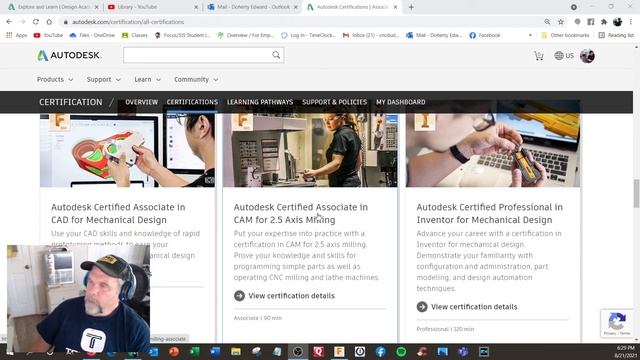Viewport: 640px width, 360px height.
Task: Open the YouTube bookmark
Action: (x=48, y=36)
